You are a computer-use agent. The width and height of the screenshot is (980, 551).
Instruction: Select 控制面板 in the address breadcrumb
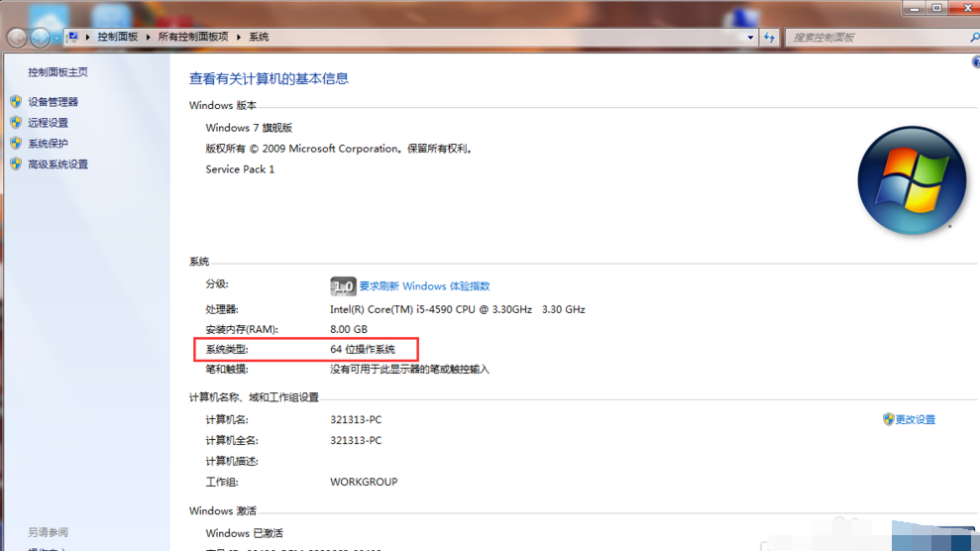tap(117, 38)
